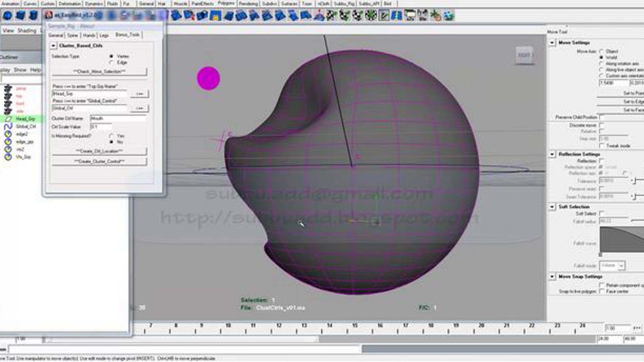Enable Reflection checkbox
The width and height of the screenshot is (644, 362).
(x=602, y=161)
